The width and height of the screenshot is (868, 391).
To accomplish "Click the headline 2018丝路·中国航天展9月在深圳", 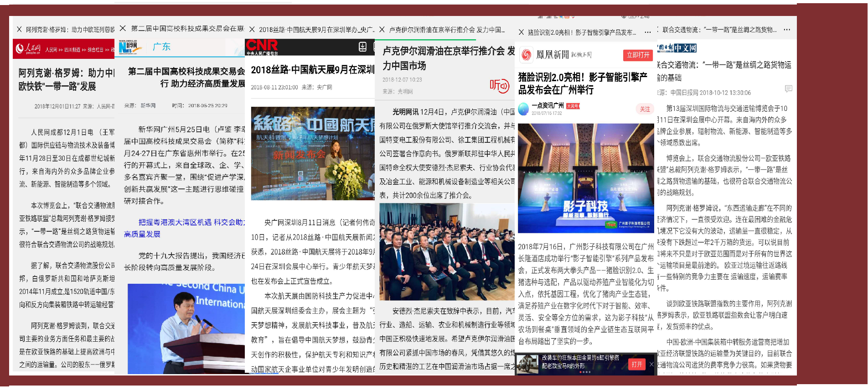I will [313, 70].
